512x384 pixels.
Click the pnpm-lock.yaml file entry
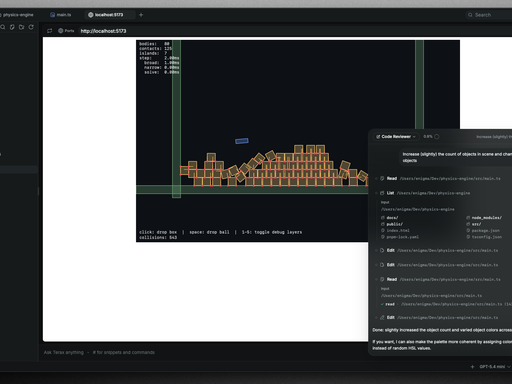(400, 237)
